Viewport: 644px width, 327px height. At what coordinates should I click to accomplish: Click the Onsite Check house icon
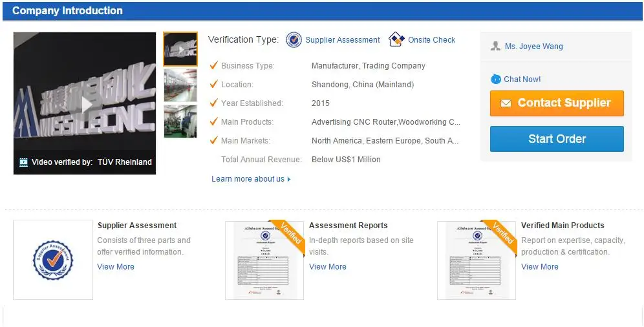point(396,40)
